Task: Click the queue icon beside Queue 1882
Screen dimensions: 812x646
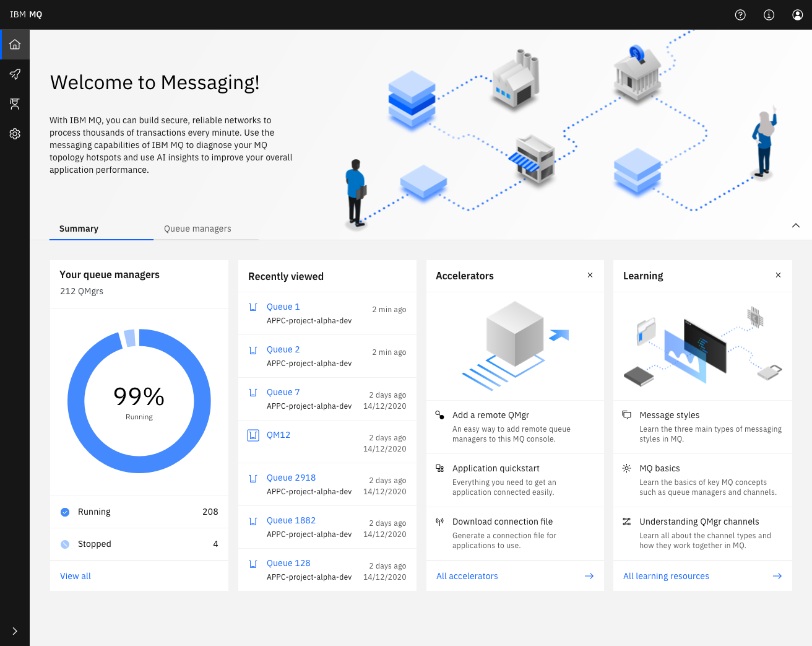Action: (x=253, y=521)
